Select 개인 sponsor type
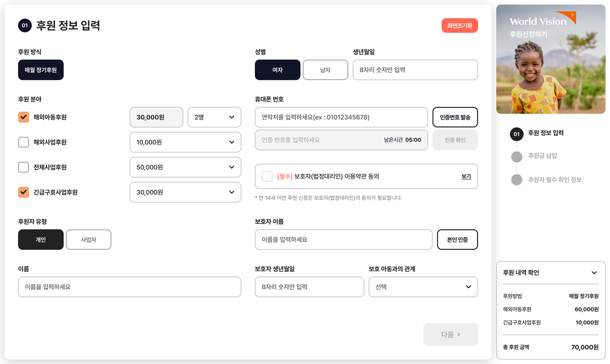Image resolution: width=610 pixels, height=364 pixels. pyautogui.click(x=41, y=239)
